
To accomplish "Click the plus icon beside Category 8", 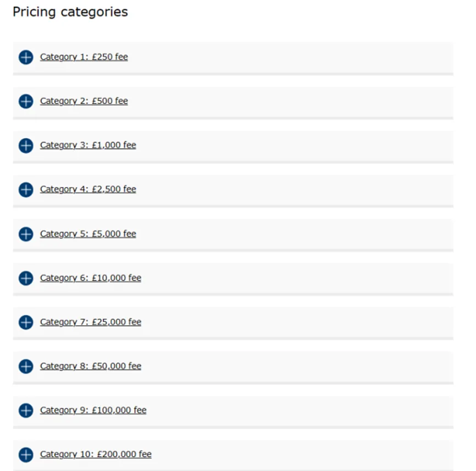I will (26, 366).
